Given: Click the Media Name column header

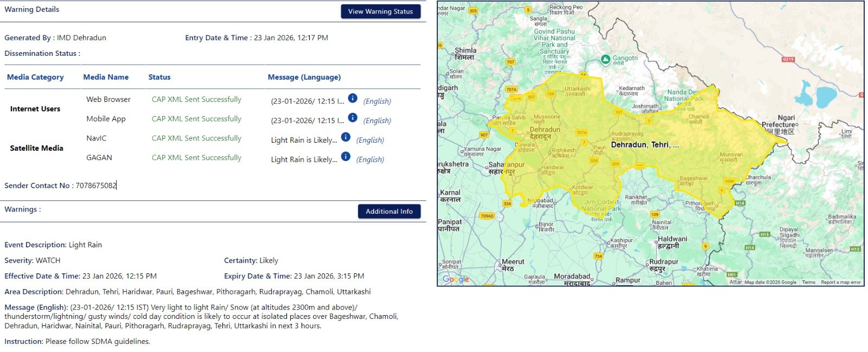Looking at the screenshot, I should [106, 77].
